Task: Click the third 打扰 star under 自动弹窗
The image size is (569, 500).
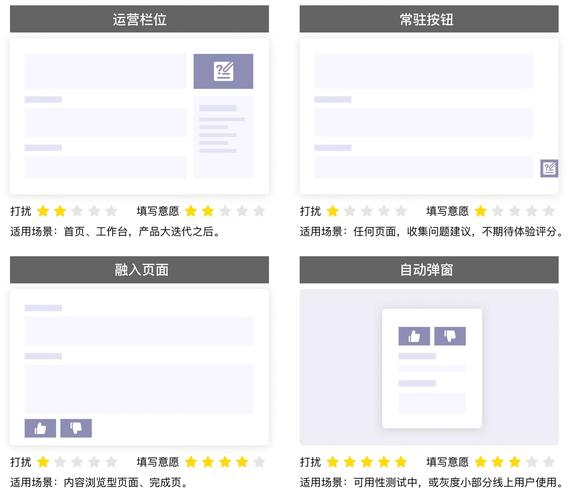Action: click(x=367, y=462)
